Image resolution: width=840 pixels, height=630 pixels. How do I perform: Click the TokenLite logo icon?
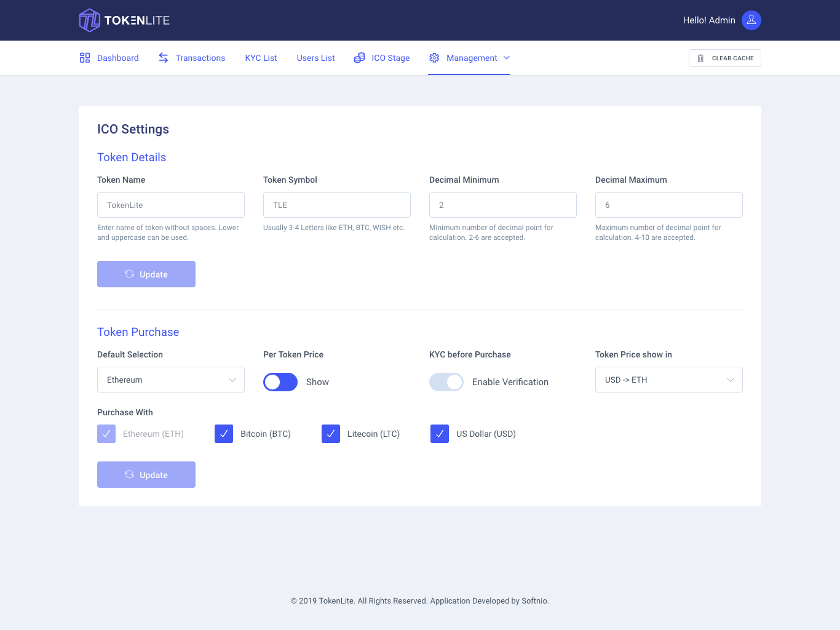tap(89, 20)
